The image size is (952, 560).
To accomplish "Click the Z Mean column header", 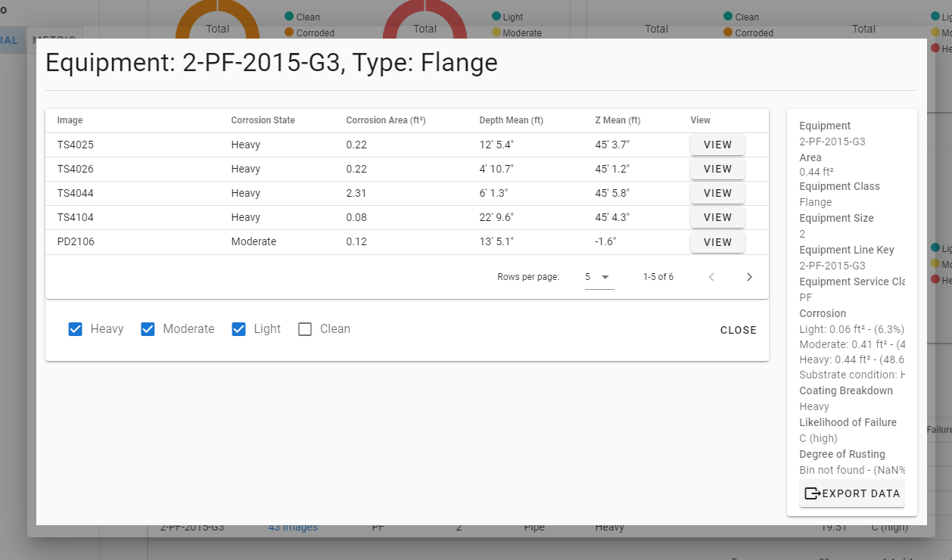I will click(x=618, y=120).
